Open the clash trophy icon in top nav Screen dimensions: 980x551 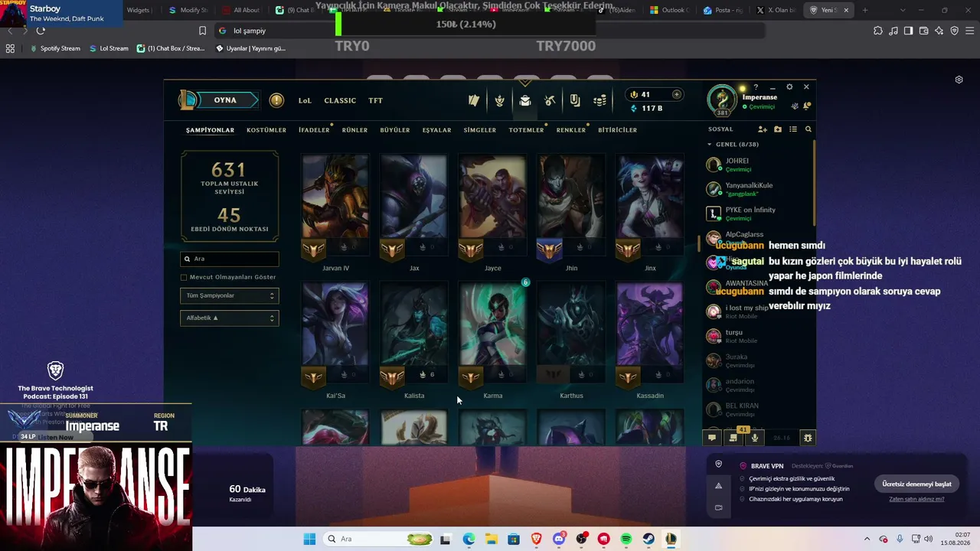click(x=500, y=100)
